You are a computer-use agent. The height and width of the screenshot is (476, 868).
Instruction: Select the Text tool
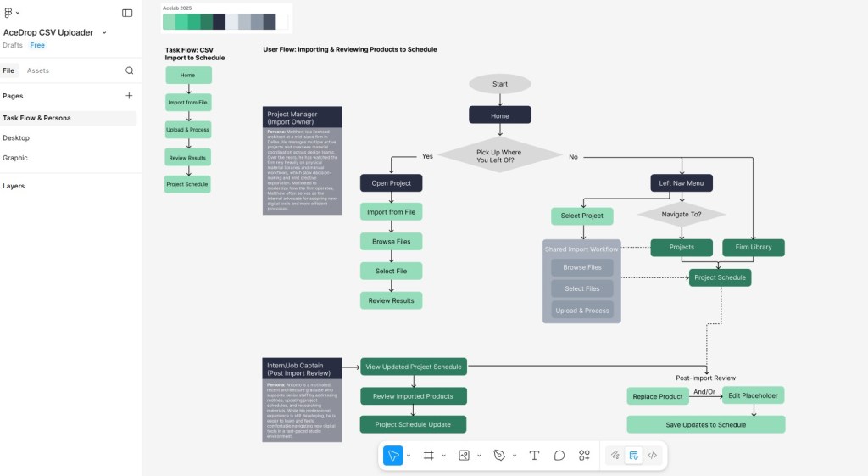(534, 456)
